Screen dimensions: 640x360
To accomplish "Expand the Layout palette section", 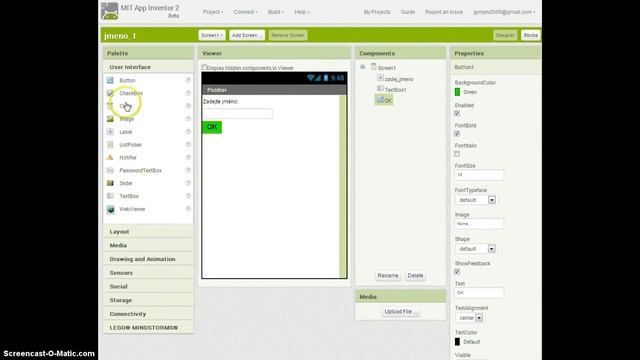I will pos(148,231).
